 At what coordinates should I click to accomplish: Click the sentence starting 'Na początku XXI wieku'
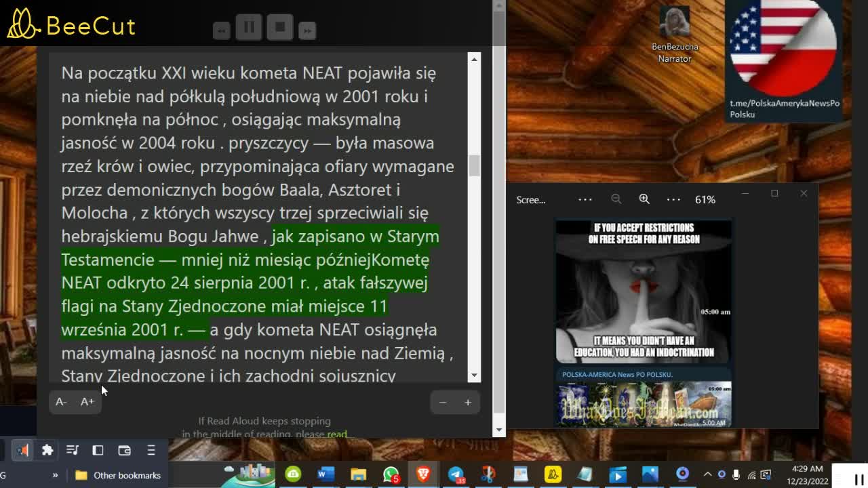click(248, 73)
